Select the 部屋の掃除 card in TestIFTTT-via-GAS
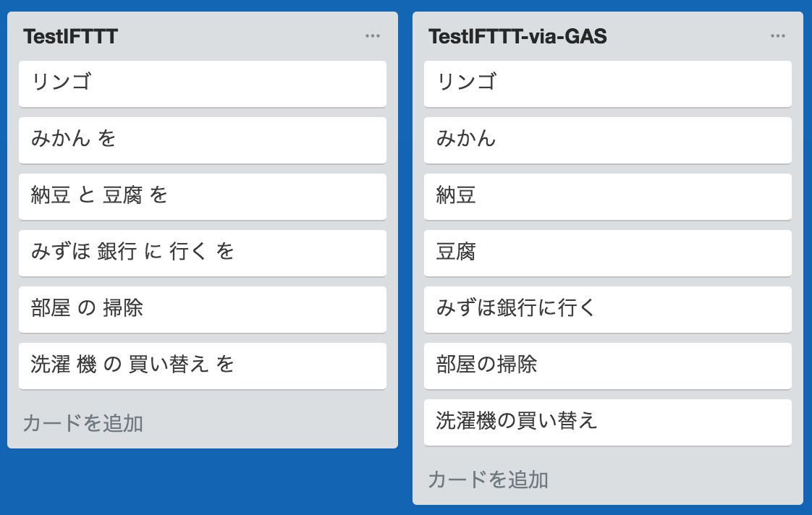Viewport: 812px width, 515px height. pos(607,366)
